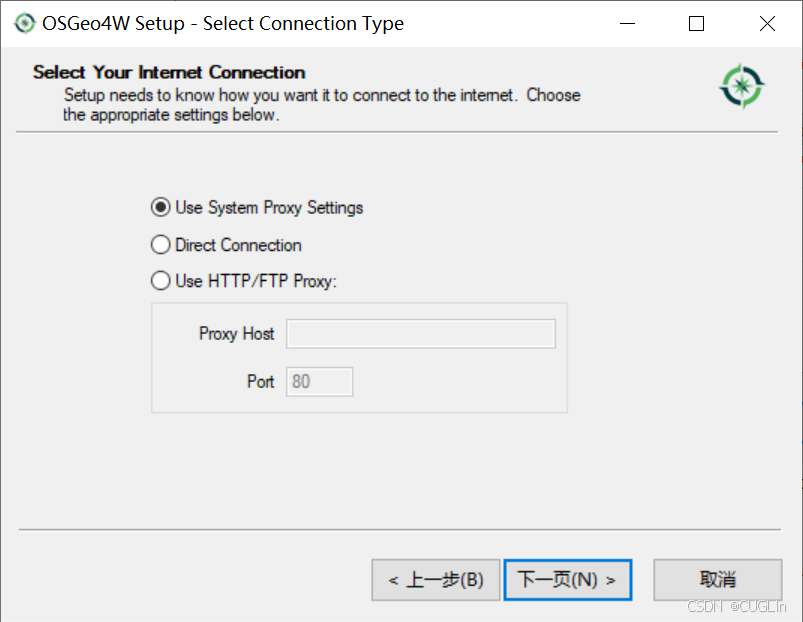Click the 'Proxy Host' label
Viewport: 803px width, 622px height.
click(x=237, y=334)
